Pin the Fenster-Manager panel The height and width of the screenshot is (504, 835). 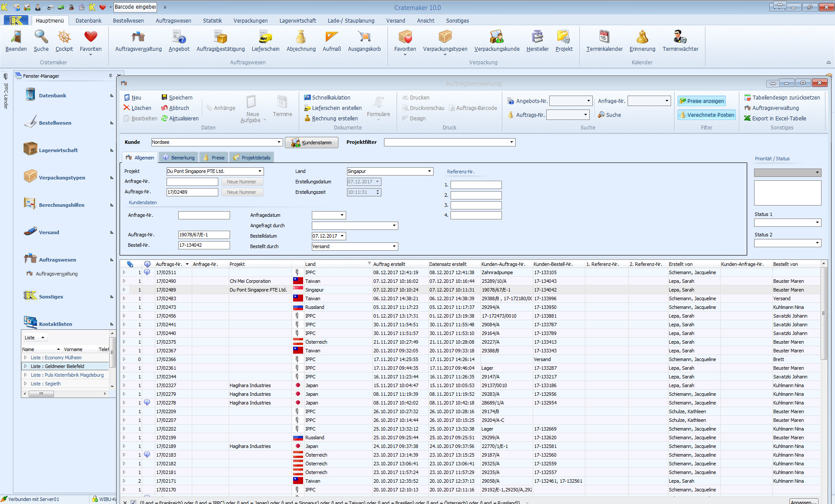click(x=110, y=76)
